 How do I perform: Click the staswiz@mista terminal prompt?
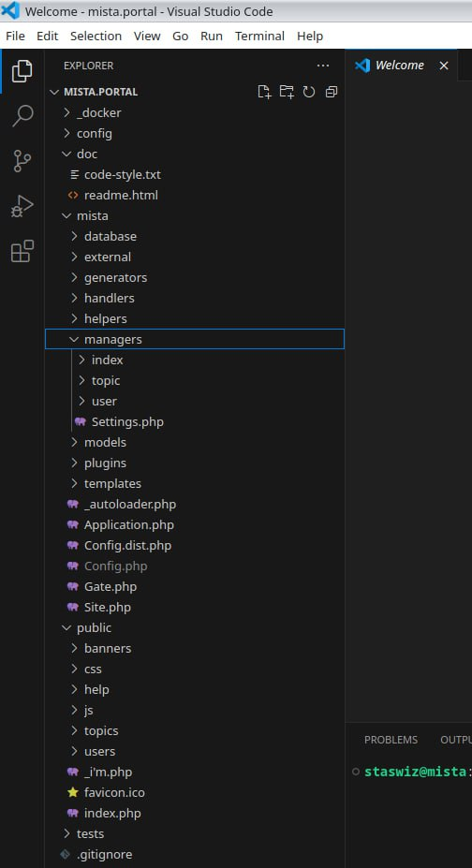415,772
